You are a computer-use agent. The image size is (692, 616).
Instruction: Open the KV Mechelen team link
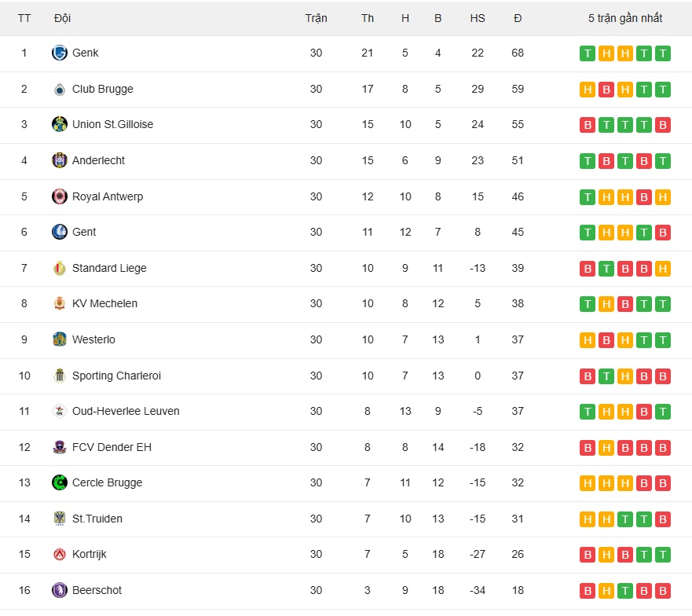104,304
